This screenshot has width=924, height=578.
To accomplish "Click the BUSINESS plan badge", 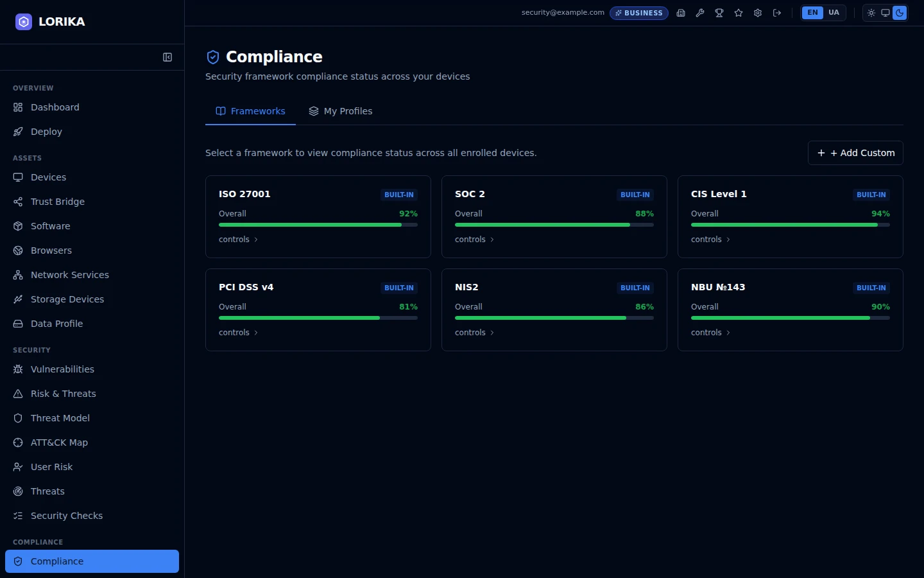I will point(639,13).
